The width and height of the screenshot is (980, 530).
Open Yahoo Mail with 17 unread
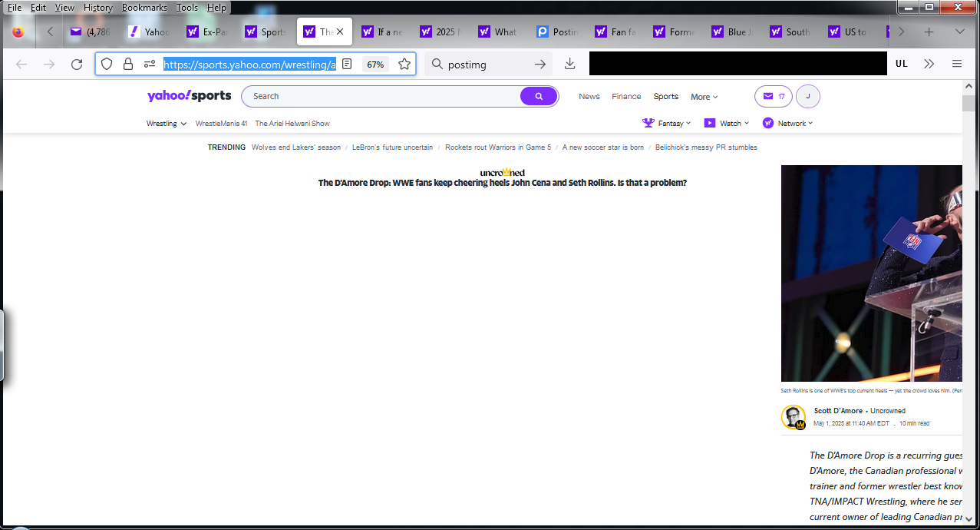coord(774,97)
